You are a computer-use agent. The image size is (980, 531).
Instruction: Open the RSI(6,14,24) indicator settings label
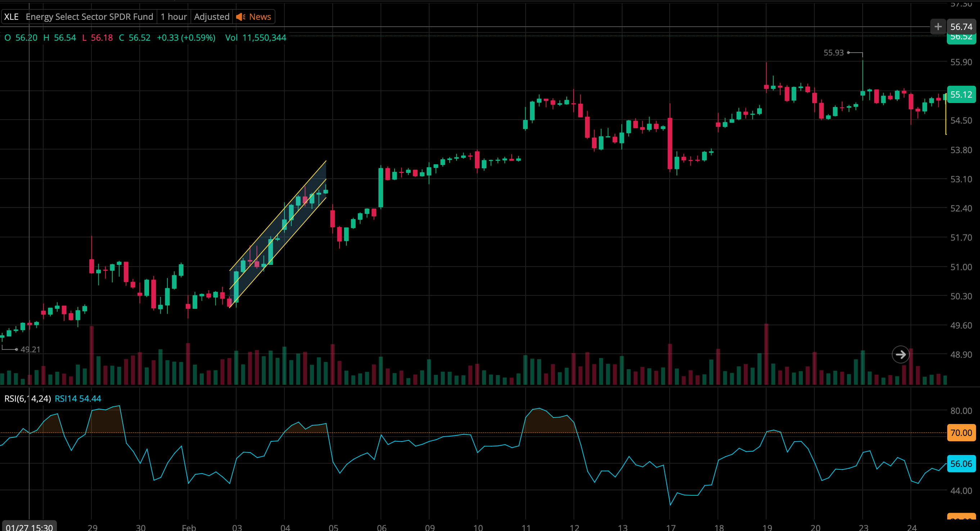[27, 398]
